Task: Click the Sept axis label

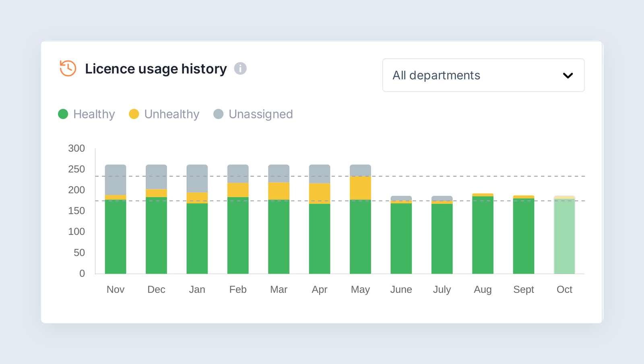Action: coord(524,290)
